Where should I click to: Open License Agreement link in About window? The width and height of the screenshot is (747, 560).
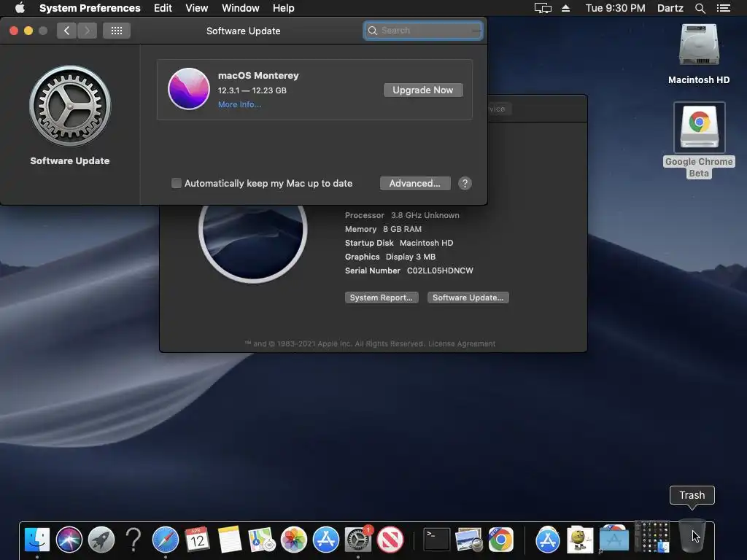pyautogui.click(x=462, y=344)
